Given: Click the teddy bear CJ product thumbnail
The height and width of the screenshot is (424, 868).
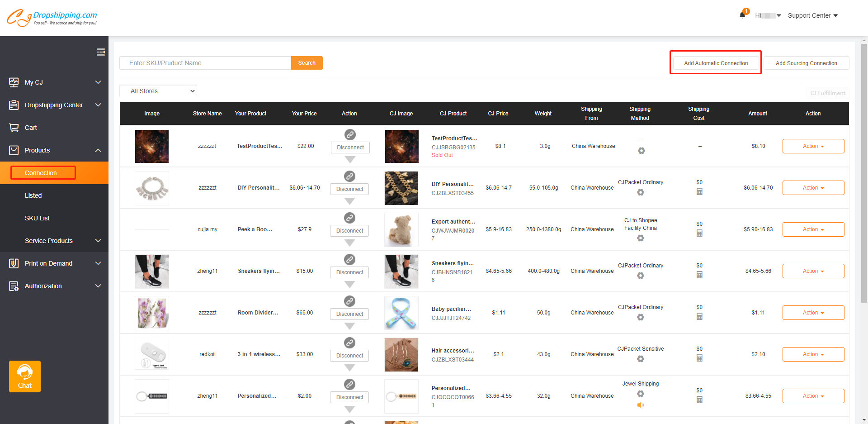Looking at the screenshot, I should [401, 229].
